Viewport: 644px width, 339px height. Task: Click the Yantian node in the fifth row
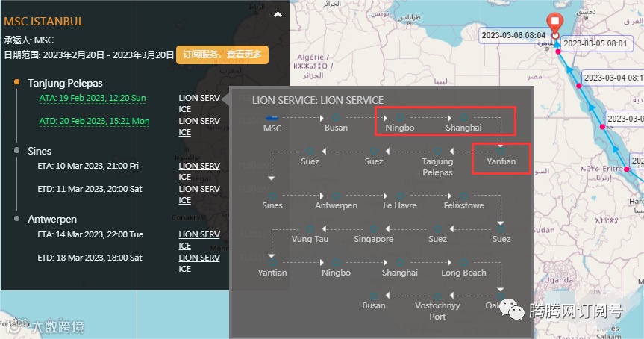[x=272, y=262]
